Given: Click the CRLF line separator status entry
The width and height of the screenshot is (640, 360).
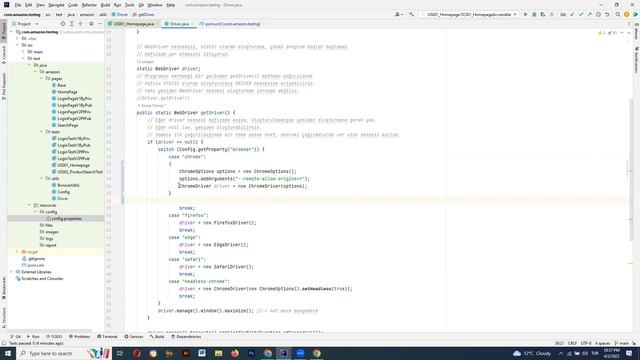Looking at the screenshot, I should tap(572, 343).
